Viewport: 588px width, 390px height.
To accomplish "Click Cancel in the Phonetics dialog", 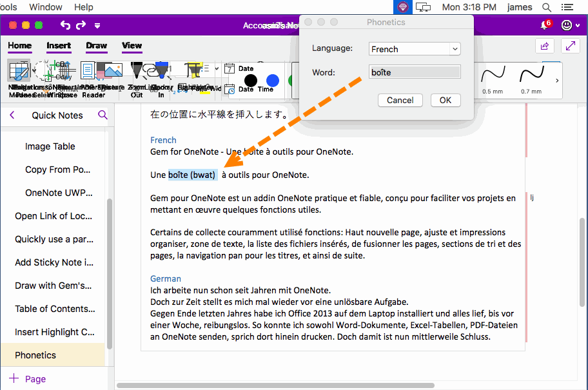I will click(x=400, y=100).
